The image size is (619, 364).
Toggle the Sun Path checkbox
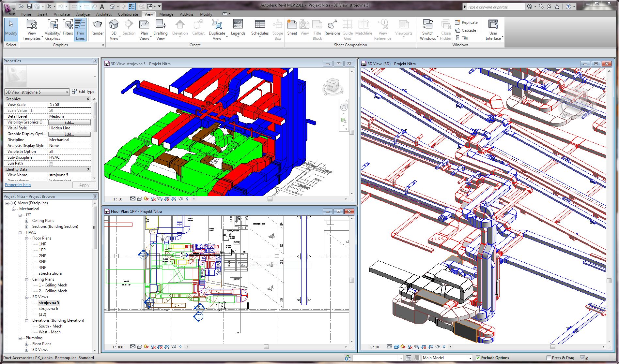click(x=51, y=164)
